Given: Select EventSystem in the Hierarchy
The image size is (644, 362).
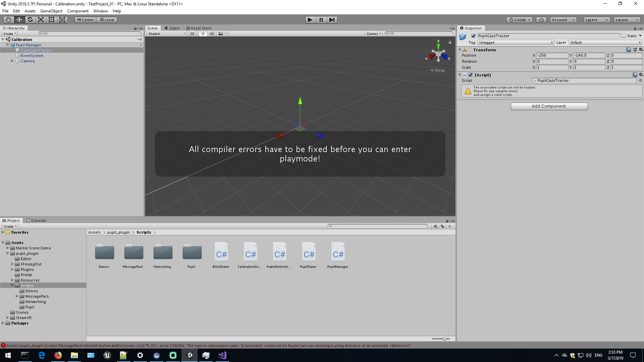Looking at the screenshot, I should pos(32,56).
